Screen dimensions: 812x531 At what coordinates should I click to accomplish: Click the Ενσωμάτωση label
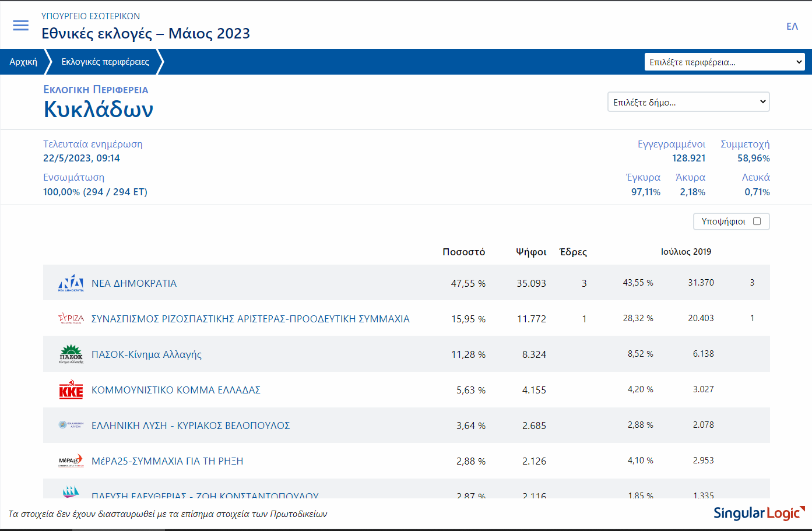coord(73,177)
